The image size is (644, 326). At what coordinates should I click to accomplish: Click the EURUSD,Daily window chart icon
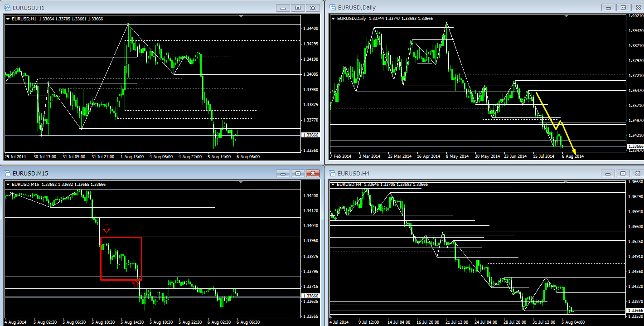tap(332, 7)
